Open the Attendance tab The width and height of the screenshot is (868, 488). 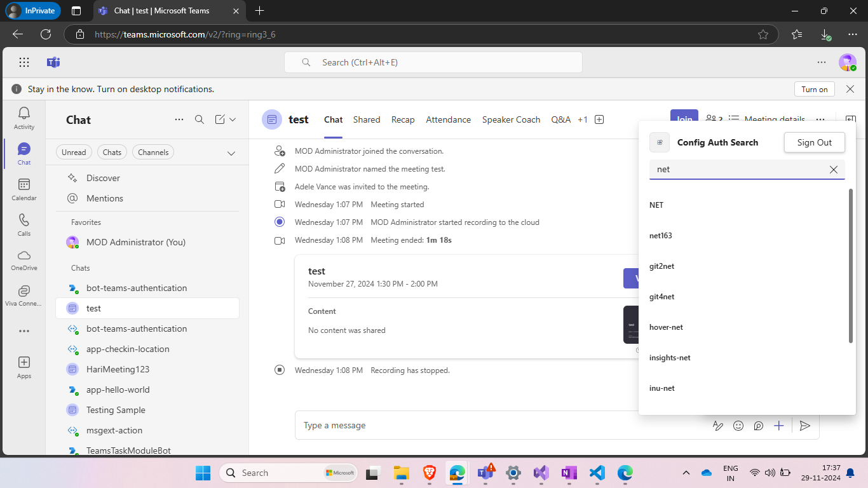pyautogui.click(x=449, y=119)
